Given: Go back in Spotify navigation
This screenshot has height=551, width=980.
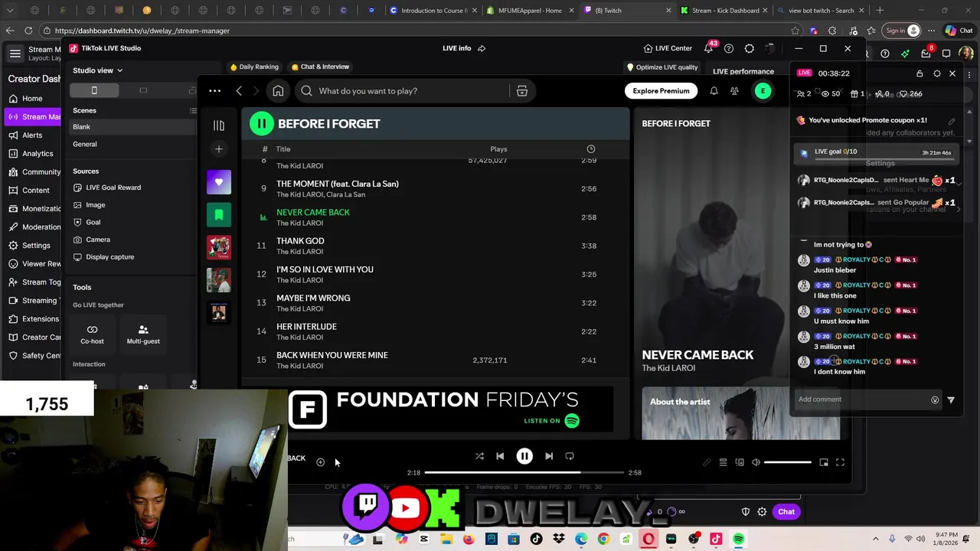Looking at the screenshot, I should click(239, 91).
